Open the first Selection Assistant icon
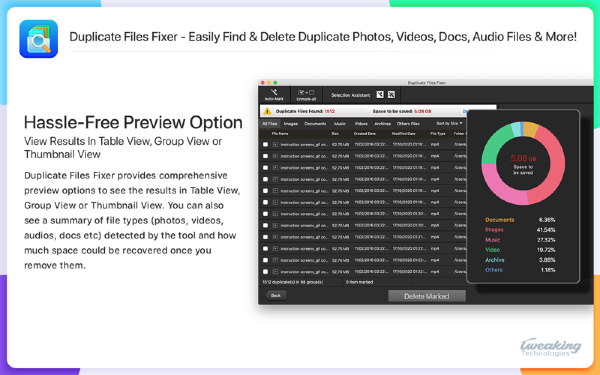This screenshot has width=600, height=375. click(x=380, y=95)
